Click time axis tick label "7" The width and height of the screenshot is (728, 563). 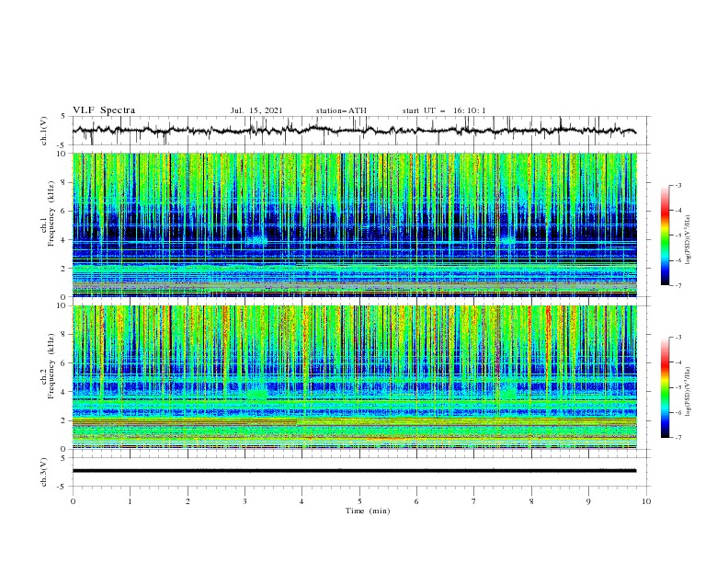pos(474,501)
